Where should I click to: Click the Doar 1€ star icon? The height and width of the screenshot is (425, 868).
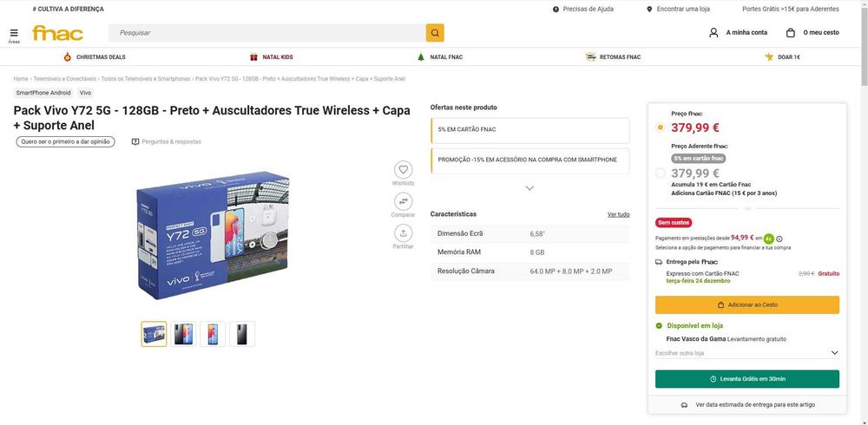[x=769, y=56]
